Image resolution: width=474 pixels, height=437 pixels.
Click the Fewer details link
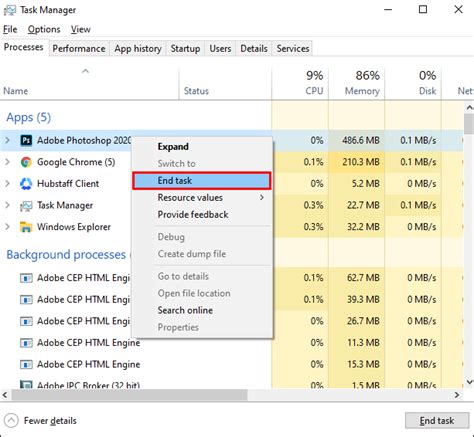(x=50, y=421)
